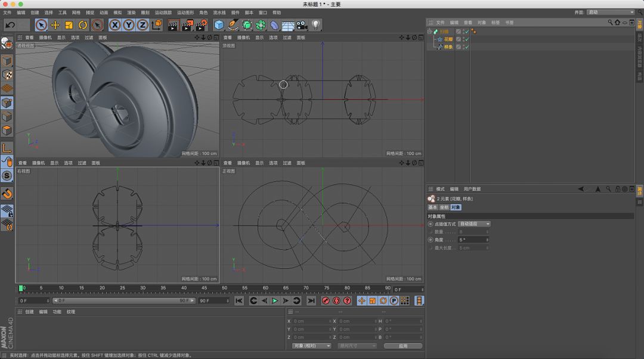The width and height of the screenshot is (644, 359).
Task: Search in Object Manager magnifier icon
Action: (611, 23)
